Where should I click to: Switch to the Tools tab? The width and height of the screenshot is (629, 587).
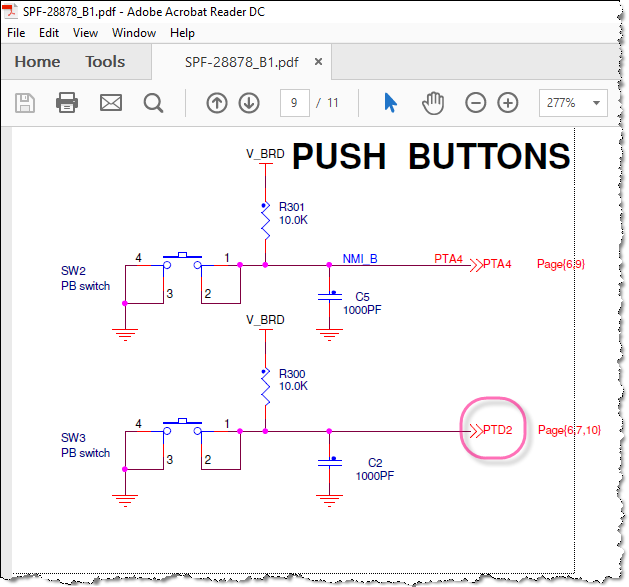pyautogui.click(x=105, y=62)
